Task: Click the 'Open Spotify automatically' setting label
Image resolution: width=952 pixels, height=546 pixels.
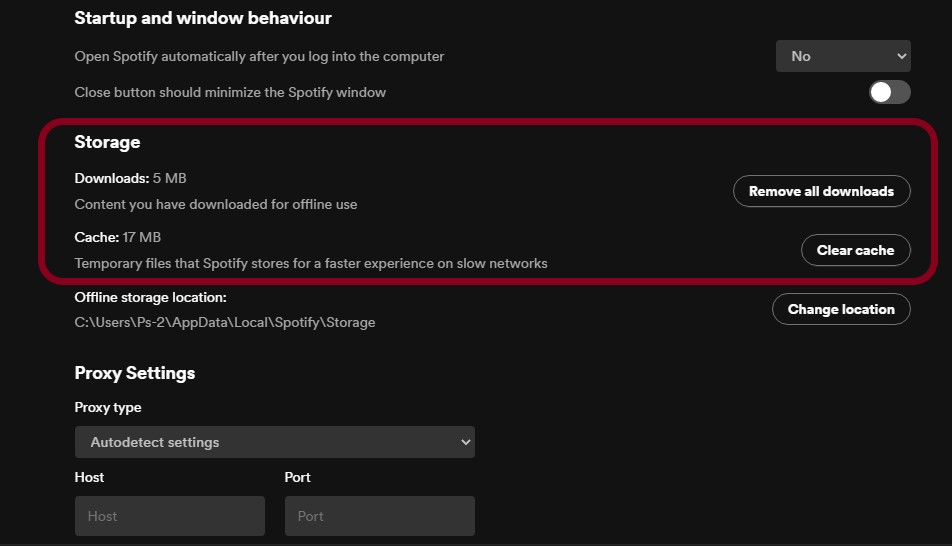Action: click(x=259, y=56)
